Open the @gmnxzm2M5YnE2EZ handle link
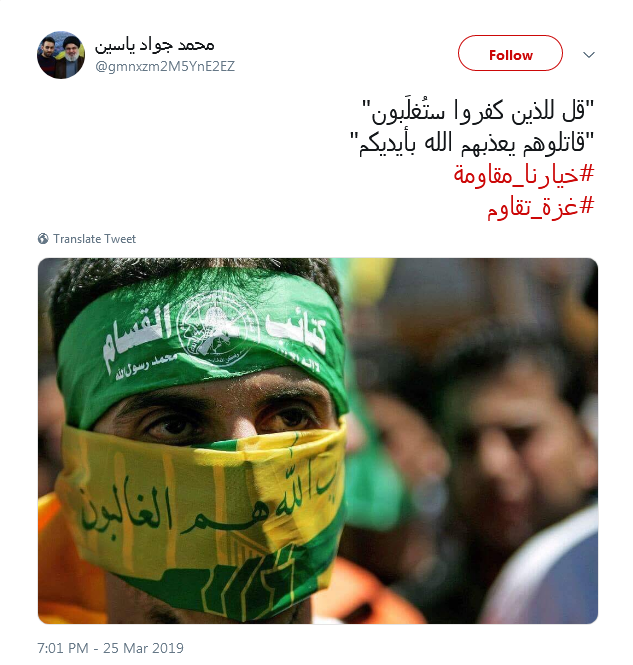 pos(165,67)
